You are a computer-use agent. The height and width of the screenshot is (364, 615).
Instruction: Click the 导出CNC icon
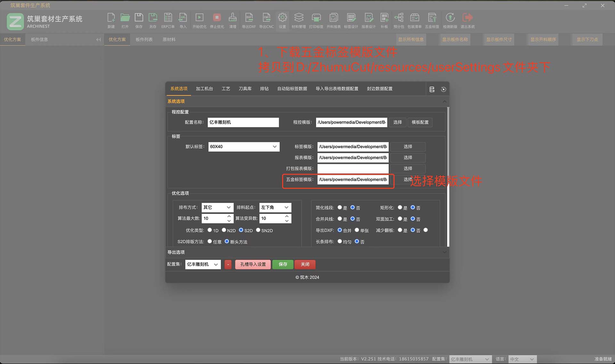click(x=266, y=20)
